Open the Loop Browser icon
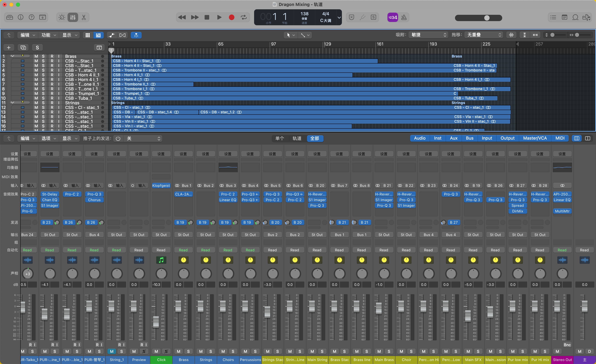The width and height of the screenshot is (596, 364). coord(575,17)
